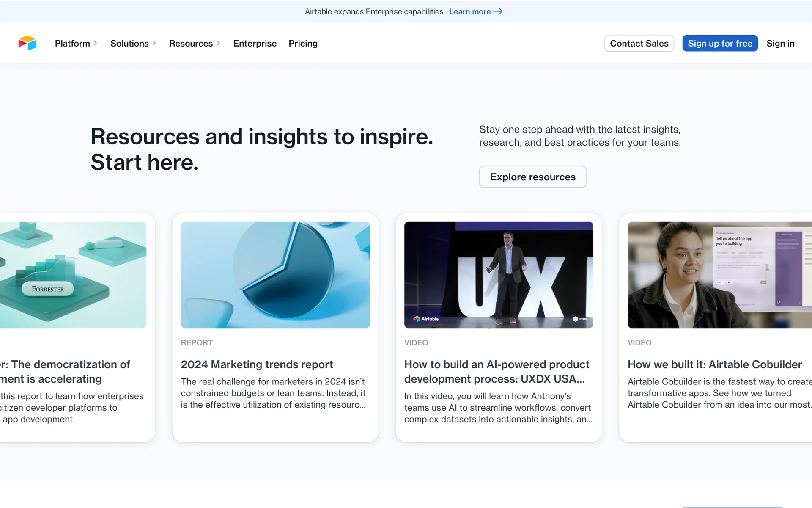Image resolution: width=812 pixels, height=508 pixels.
Task: Open the Platform menu
Action: click(72, 43)
